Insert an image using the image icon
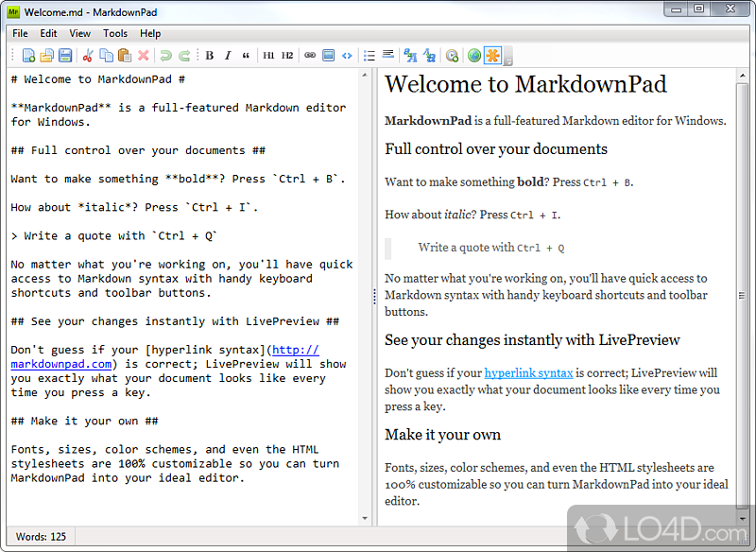This screenshot has height=552, width=756. click(x=328, y=56)
